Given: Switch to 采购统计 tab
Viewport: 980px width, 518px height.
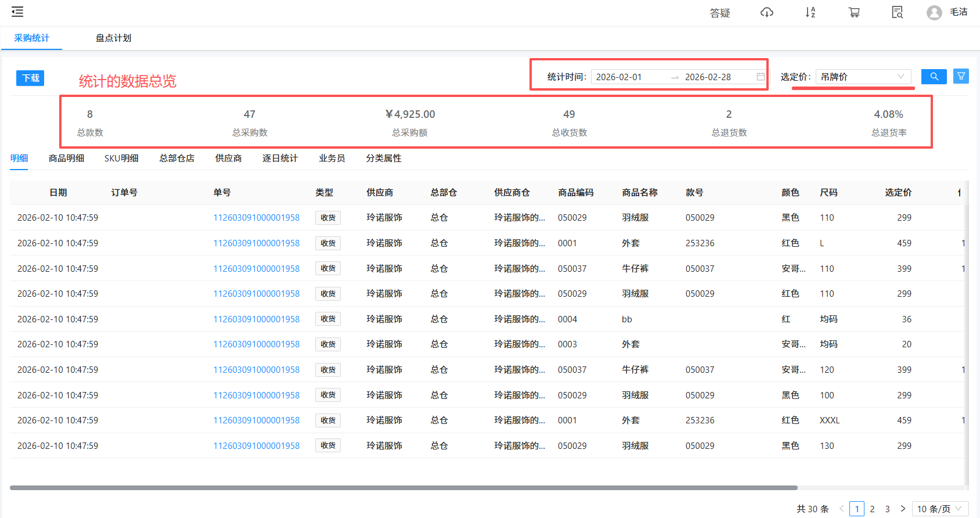Looking at the screenshot, I should click(x=31, y=38).
